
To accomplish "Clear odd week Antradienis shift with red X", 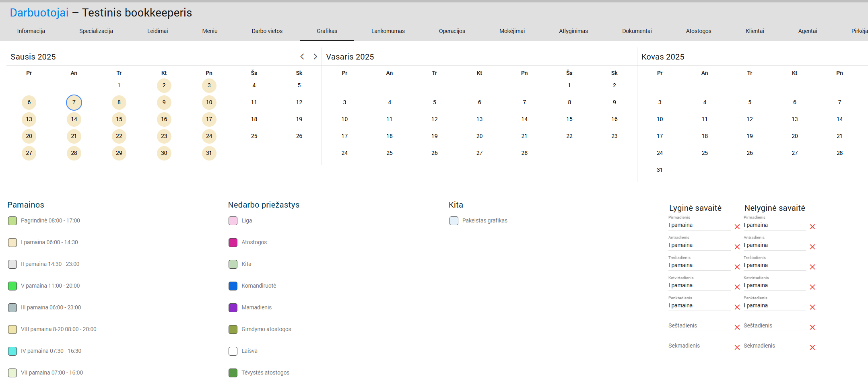I will tap(812, 247).
